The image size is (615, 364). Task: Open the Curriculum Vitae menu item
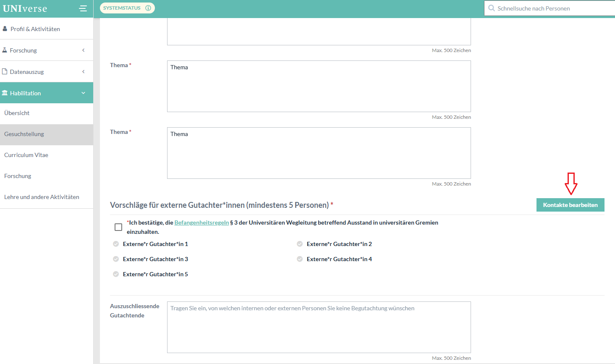click(x=26, y=155)
